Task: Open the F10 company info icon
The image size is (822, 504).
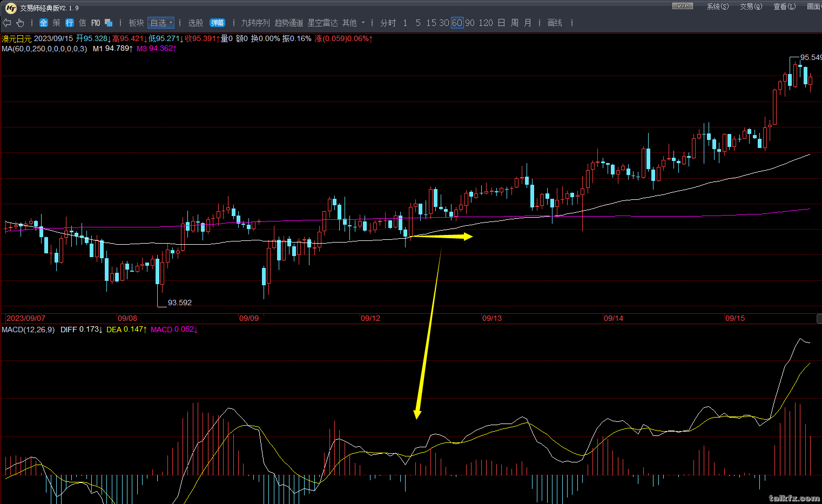Action: [x=96, y=23]
